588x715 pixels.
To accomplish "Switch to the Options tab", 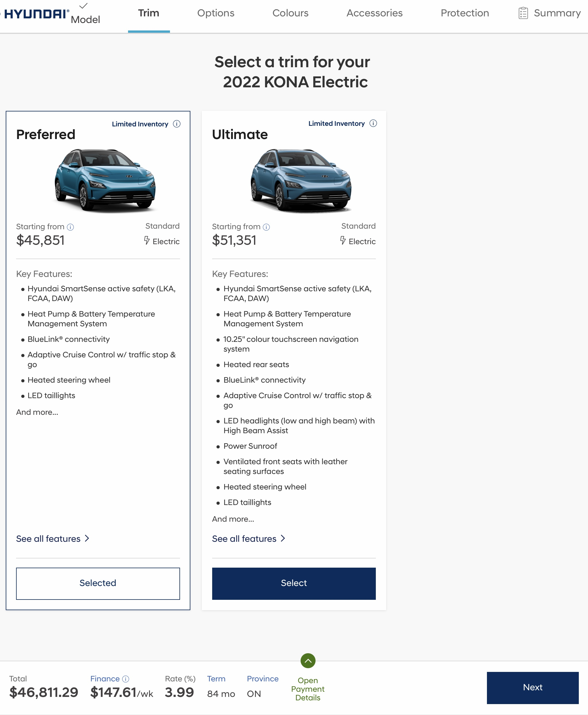I will (216, 13).
